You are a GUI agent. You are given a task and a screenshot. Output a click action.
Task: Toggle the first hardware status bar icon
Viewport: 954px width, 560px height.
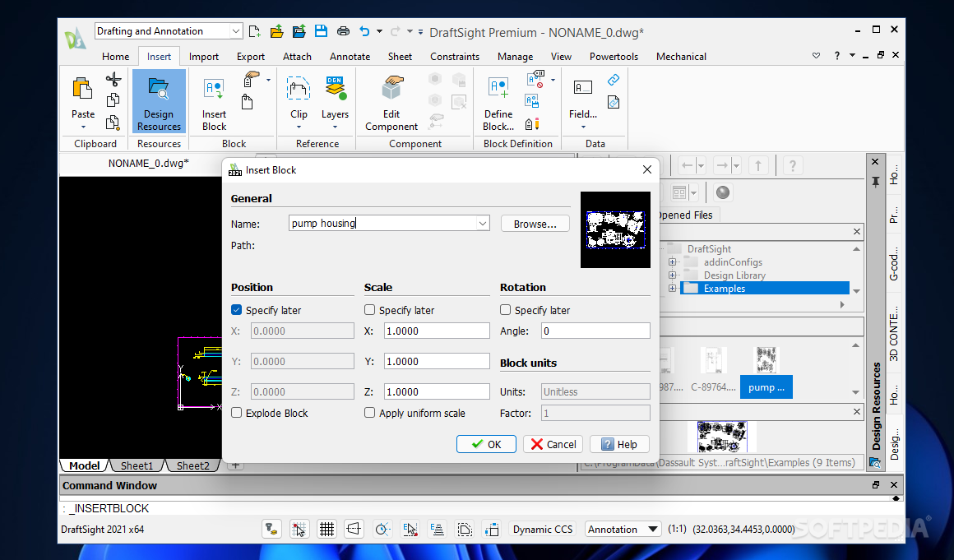(271, 529)
